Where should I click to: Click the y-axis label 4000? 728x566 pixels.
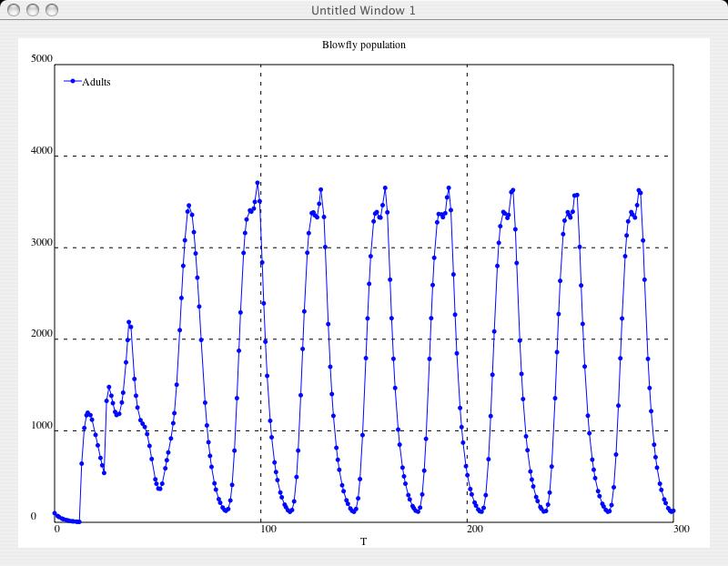coord(42,150)
